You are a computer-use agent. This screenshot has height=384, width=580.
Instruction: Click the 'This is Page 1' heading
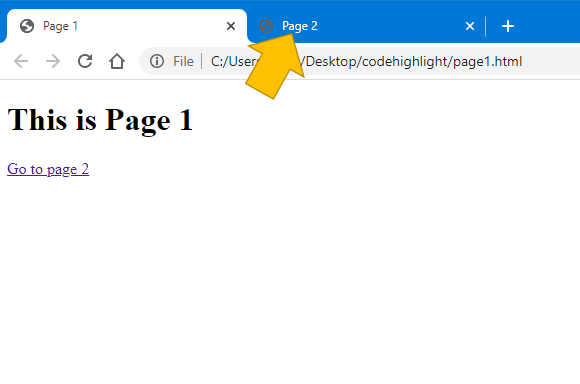pos(100,120)
